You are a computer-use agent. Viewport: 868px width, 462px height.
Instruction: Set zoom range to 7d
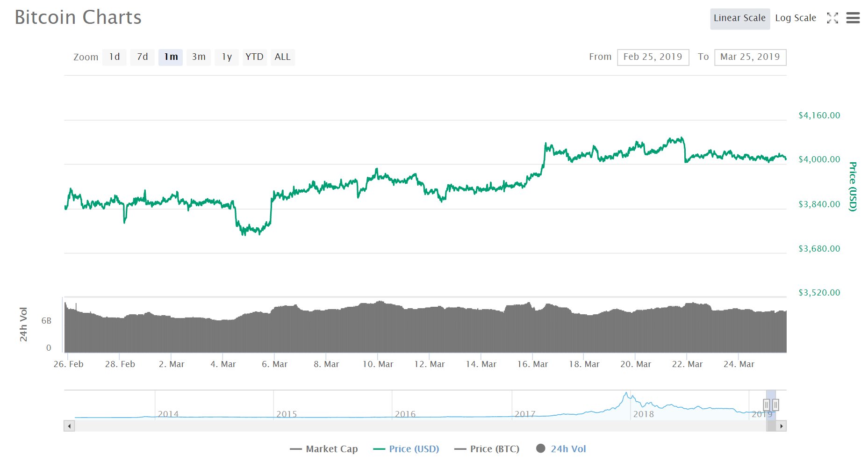click(x=143, y=57)
